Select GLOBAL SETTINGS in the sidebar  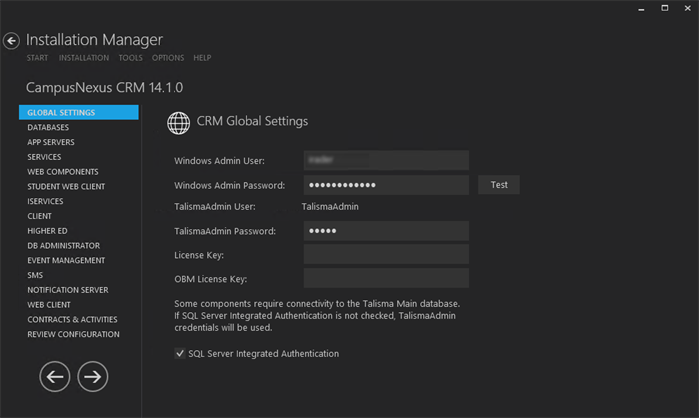79,112
